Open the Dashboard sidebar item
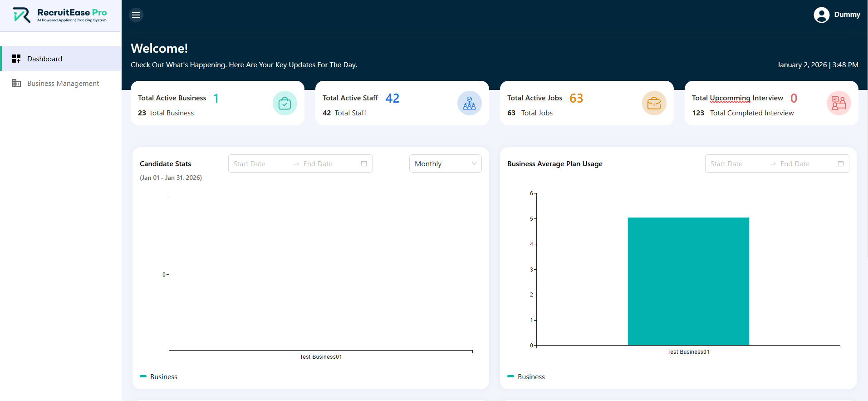Viewport: 868px width, 401px height. 44,59
